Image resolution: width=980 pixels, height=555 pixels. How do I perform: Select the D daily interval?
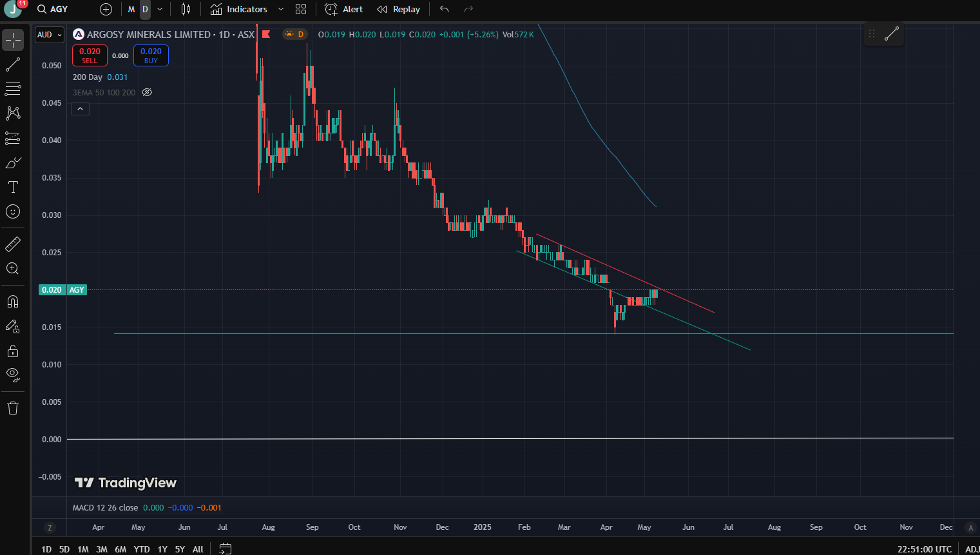tap(145, 9)
